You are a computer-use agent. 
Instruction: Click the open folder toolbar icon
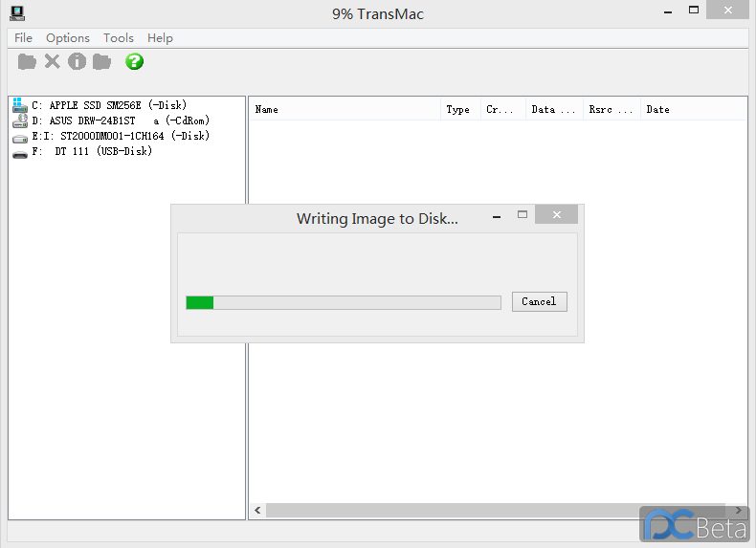[27, 62]
